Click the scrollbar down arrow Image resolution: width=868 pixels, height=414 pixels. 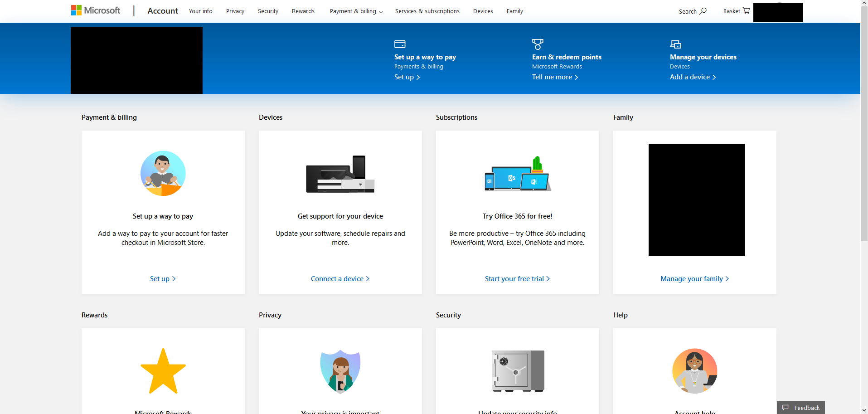[864, 410]
